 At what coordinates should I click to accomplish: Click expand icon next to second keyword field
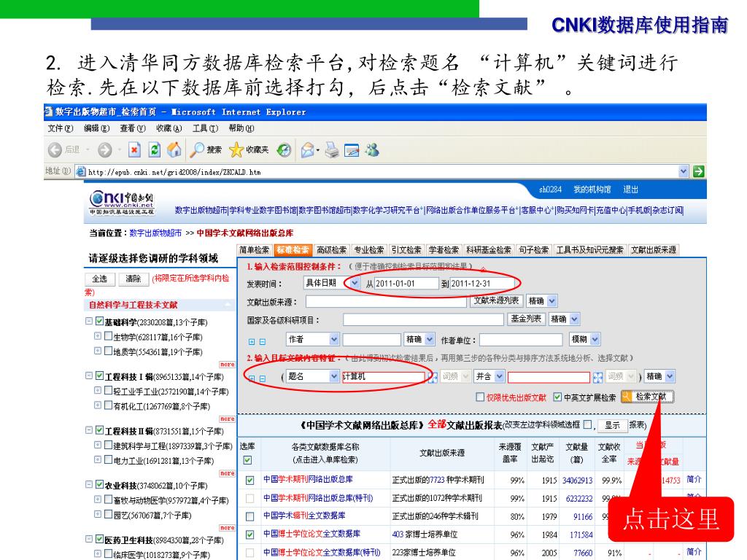(597, 378)
